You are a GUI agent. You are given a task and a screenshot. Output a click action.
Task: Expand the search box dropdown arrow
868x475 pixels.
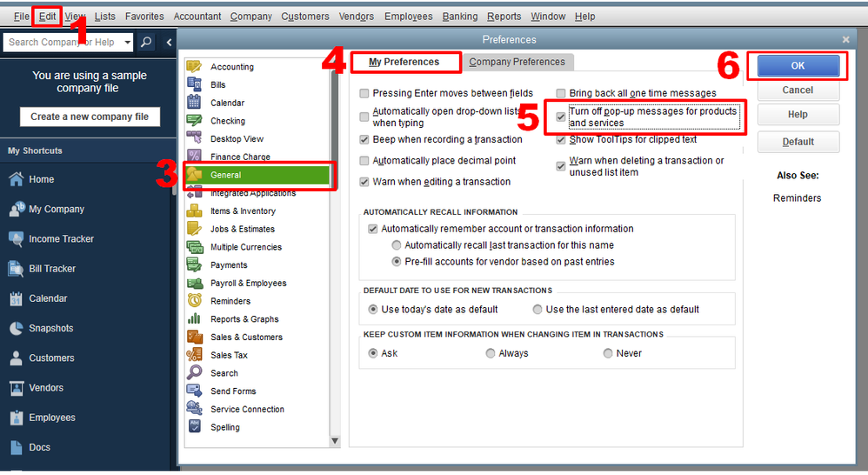(x=127, y=42)
